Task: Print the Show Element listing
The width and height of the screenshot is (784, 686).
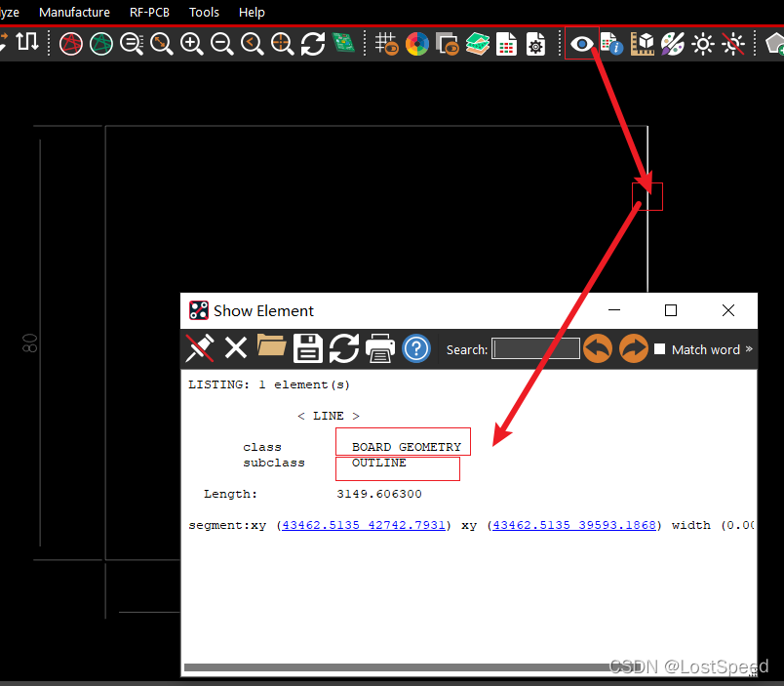Action: [x=379, y=348]
